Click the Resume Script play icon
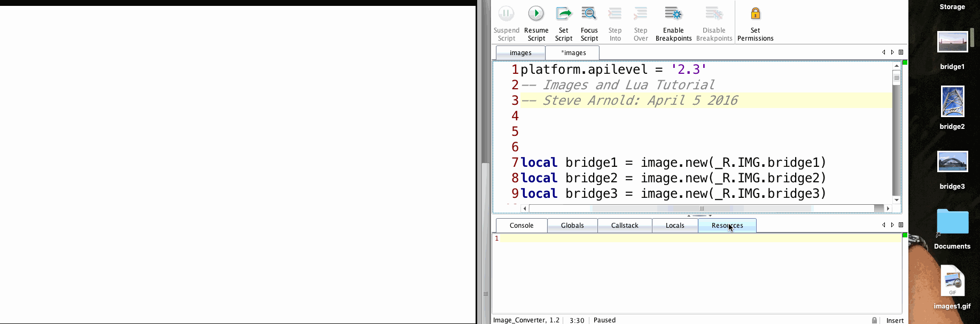Screen dimensions: 980x324 pos(536,13)
